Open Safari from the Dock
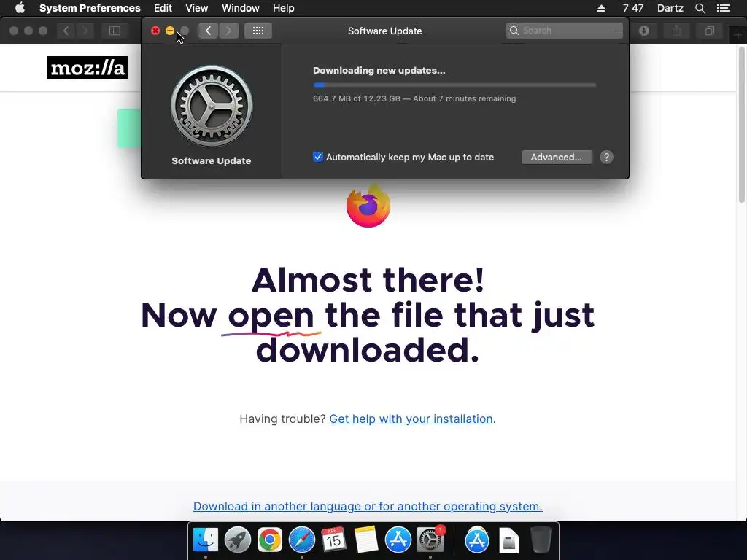This screenshot has width=747, height=560. point(302,540)
